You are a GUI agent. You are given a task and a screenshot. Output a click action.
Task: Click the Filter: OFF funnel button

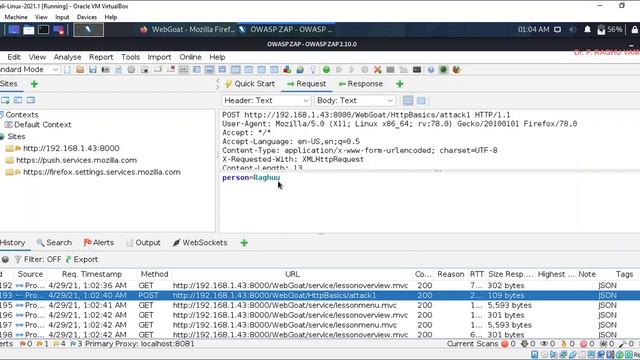pyautogui.click(x=38, y=260)
